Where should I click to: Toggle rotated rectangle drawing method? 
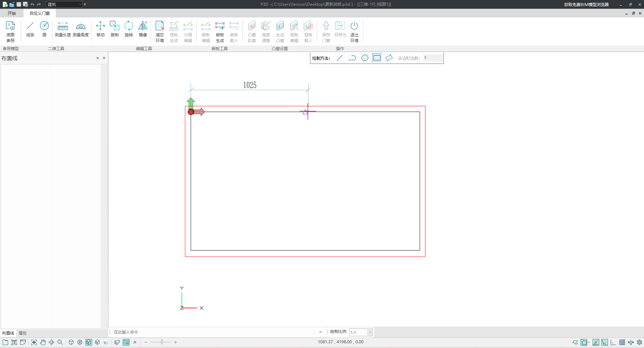pyautogui.click(x=389, y=58)
